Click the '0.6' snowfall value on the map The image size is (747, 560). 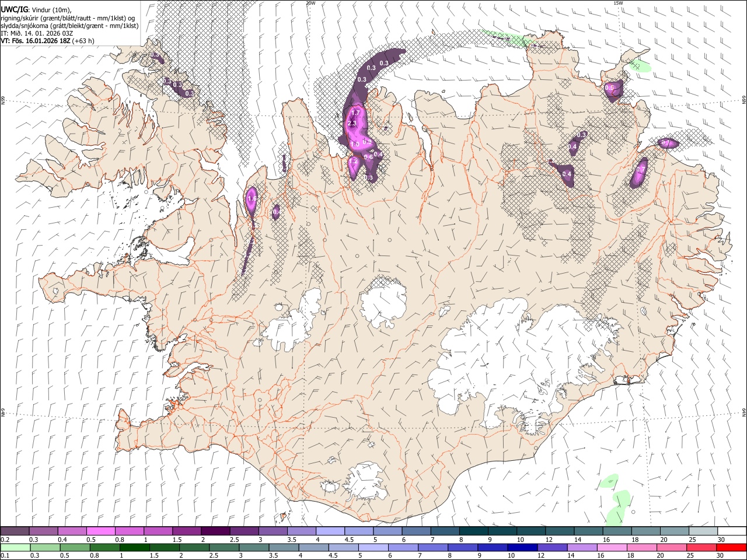[x=368, y=156]
